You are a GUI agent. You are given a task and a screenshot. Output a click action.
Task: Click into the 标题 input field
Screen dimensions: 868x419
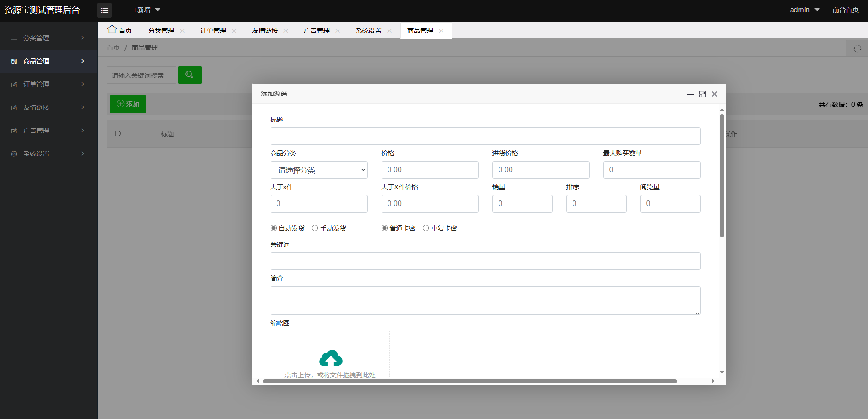click(486, 136)
